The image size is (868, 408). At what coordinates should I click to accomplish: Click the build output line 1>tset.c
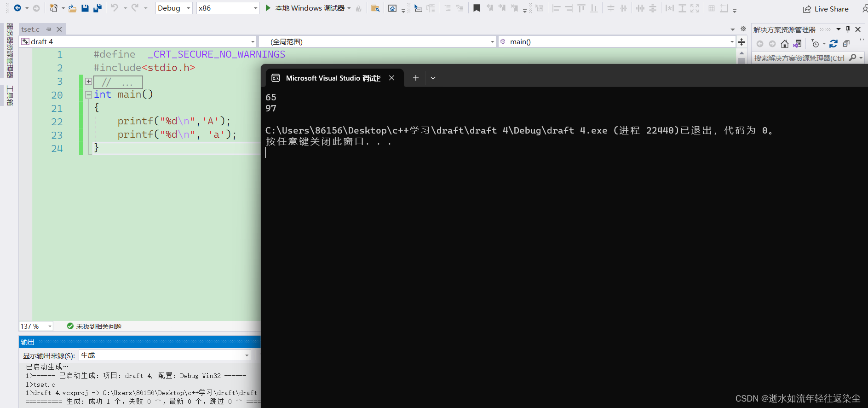pos(40,385)
